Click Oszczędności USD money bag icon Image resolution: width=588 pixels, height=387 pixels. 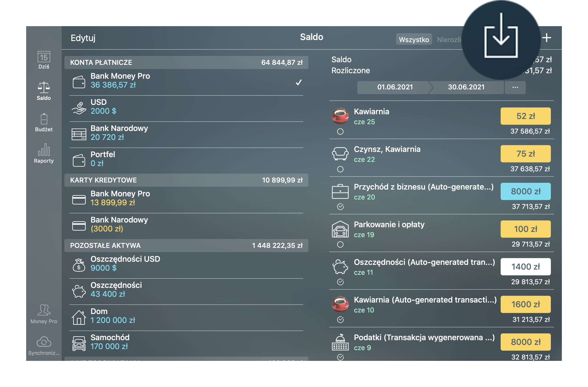(79, 265)
